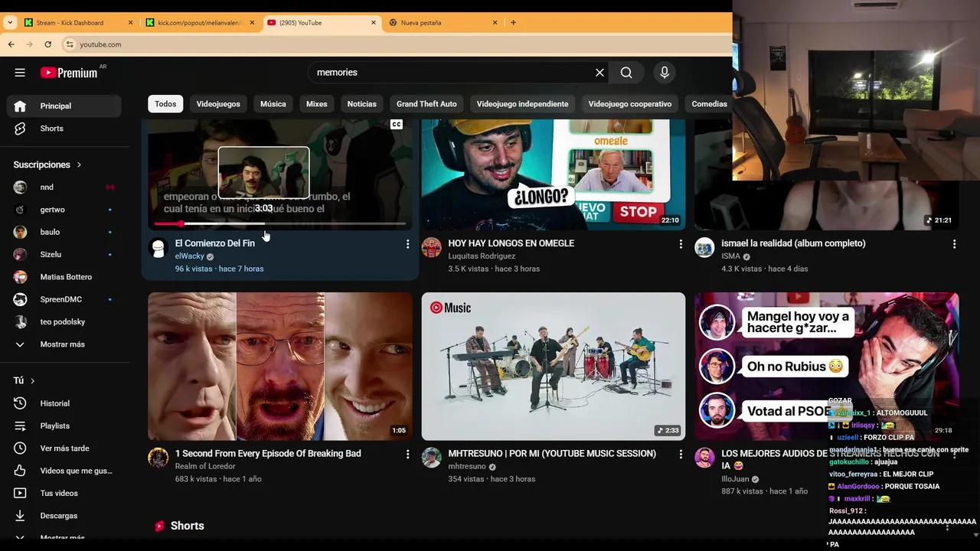Click the youtube.com address bar
The image size is (980, 551).
[394, 44]
